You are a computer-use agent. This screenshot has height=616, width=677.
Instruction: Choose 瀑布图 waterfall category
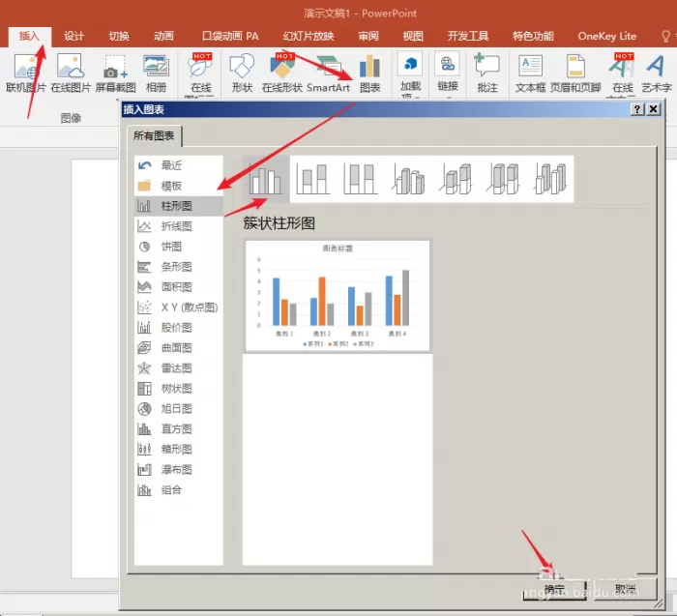(x=179, y=470)
